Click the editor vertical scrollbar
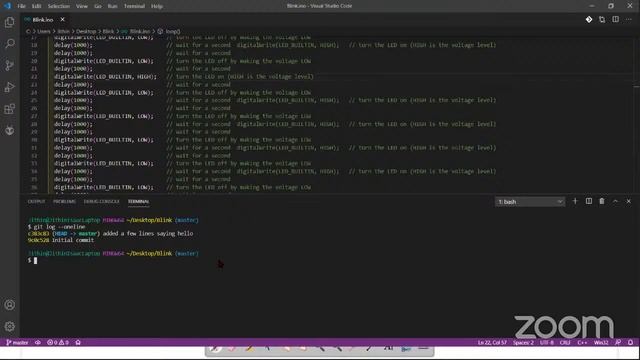This screenshot has height=360, width=640. click(636, 114)
